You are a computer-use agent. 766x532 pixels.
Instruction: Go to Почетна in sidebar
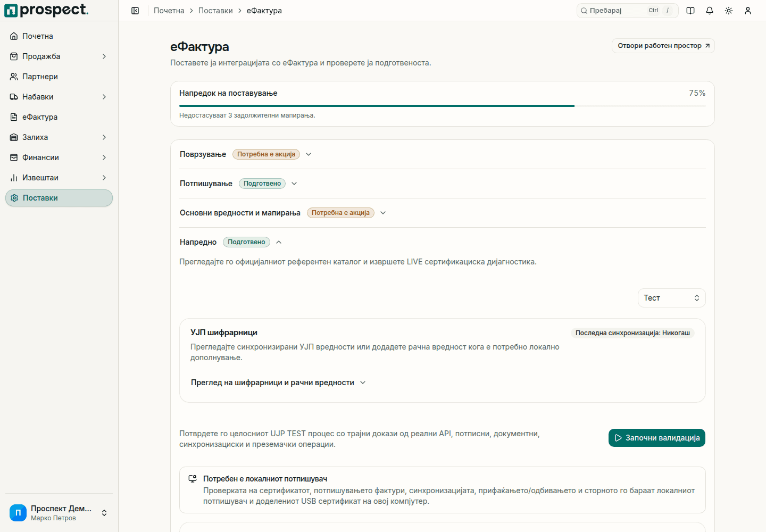pos(59,36)
